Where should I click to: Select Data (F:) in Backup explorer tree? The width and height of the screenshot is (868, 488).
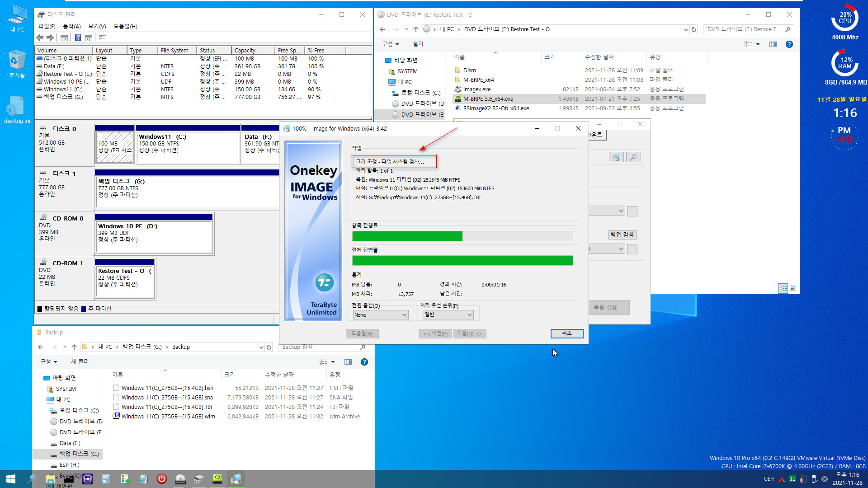70,443
